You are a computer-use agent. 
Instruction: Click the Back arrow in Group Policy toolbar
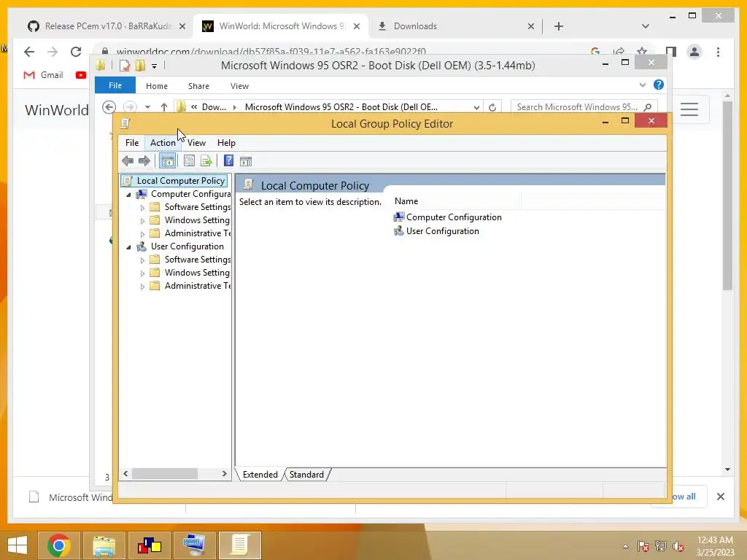[x=127, y=161]
